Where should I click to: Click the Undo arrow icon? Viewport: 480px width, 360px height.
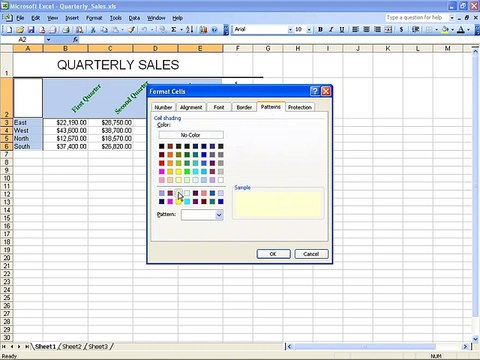click(144, 30)
